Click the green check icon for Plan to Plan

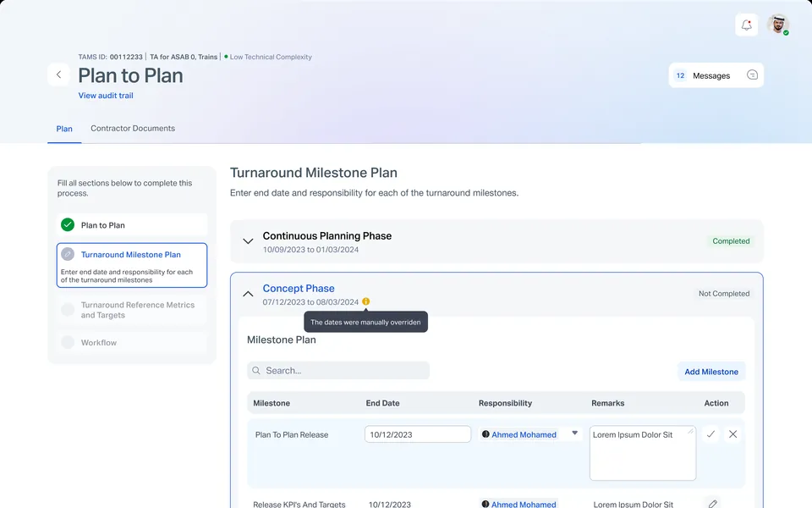click(68, 225)
